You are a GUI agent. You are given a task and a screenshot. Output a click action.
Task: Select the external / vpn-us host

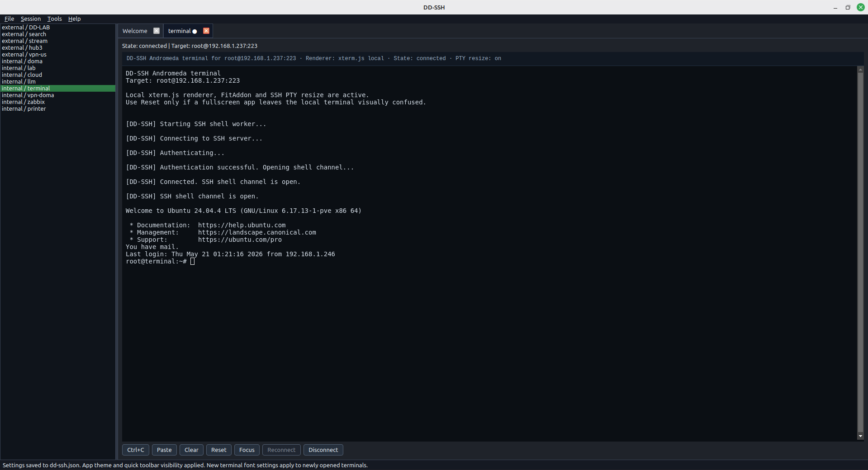[x=58, y=54]
